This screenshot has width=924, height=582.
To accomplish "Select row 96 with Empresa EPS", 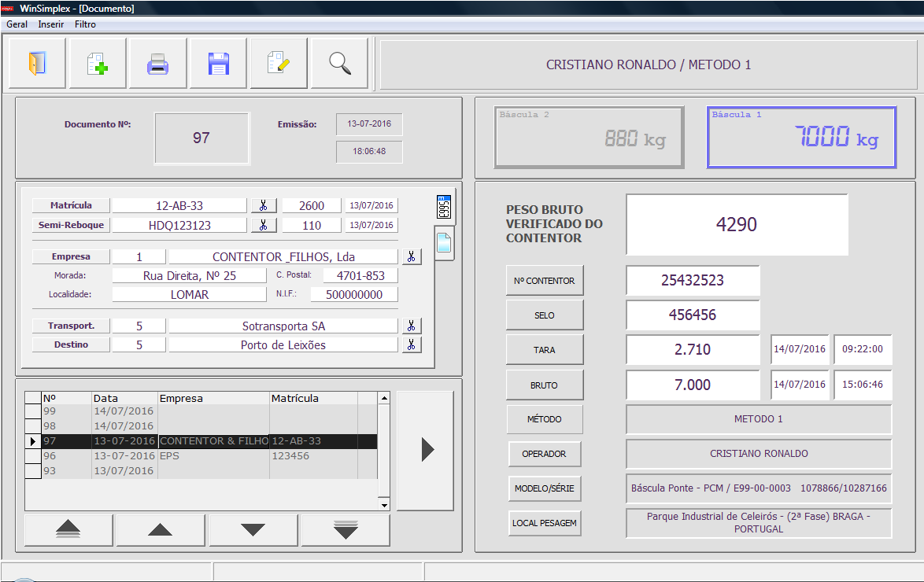I will click(201, 456).
